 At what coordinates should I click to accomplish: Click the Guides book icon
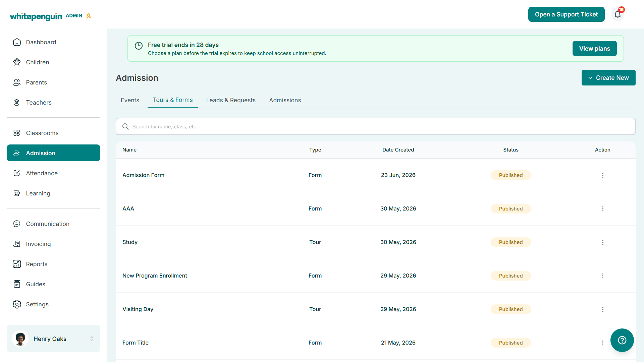(17, 284)
